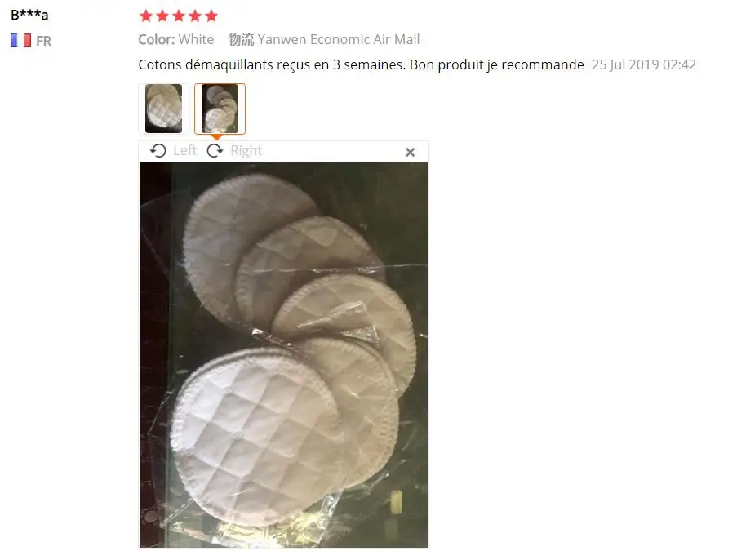This screenshot has width=737, height=560.
Task: Click the second red rating star
Action: (x=162, y=16)
